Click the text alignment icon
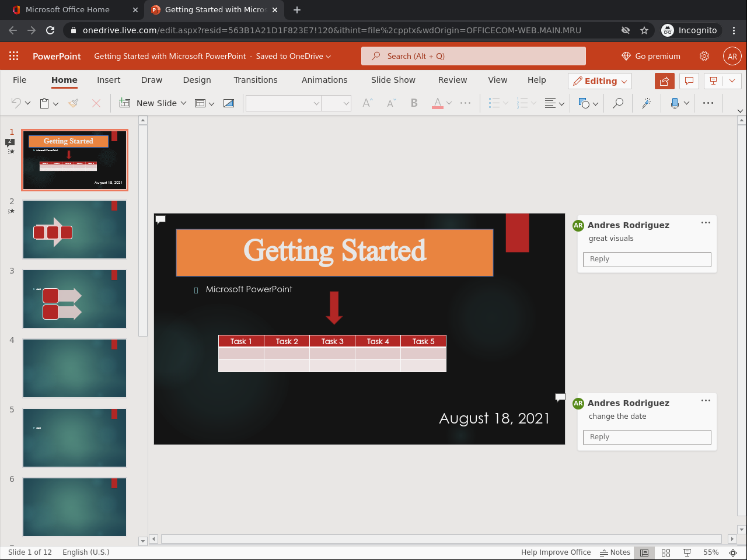This screenshot has width=747, height=560. point(550,103)
